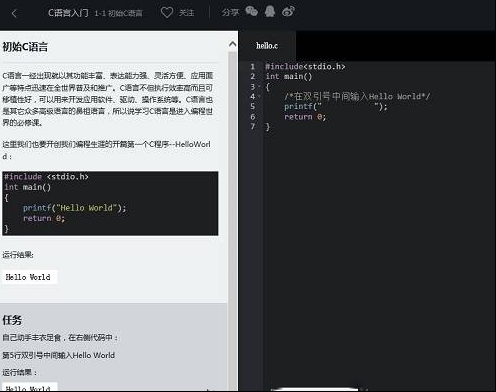Click the 任务 task heading
Viewport: 496px width, 392px height.
pos(12,320)
